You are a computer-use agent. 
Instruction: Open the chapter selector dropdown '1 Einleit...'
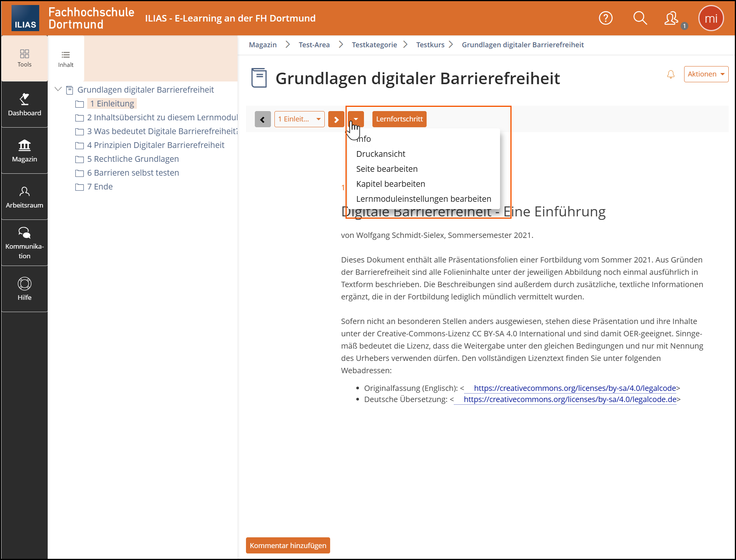(299, 119)
